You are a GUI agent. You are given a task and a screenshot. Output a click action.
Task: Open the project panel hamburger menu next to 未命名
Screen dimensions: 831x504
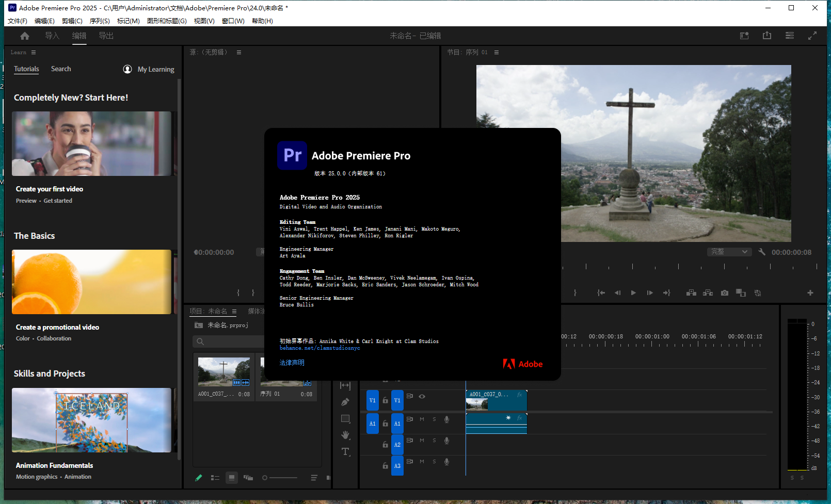(234, 311)
